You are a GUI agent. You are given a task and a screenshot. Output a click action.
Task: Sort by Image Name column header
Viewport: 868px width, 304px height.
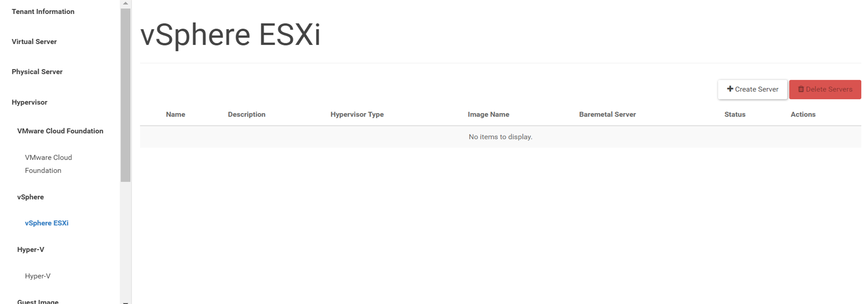click(x=488, y=115)
